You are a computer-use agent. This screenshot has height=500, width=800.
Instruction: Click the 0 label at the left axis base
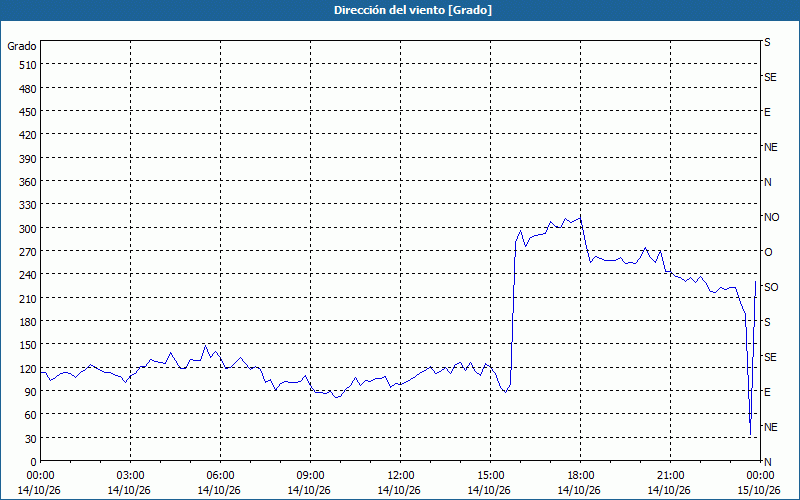pyautogui.click(x=34, y=462)
